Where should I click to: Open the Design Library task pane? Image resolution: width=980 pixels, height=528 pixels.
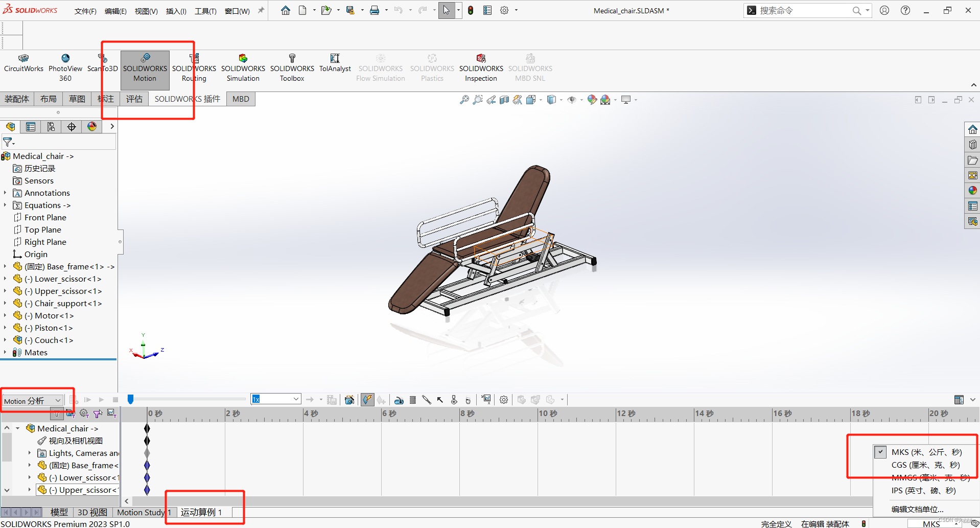click(972, 145)
